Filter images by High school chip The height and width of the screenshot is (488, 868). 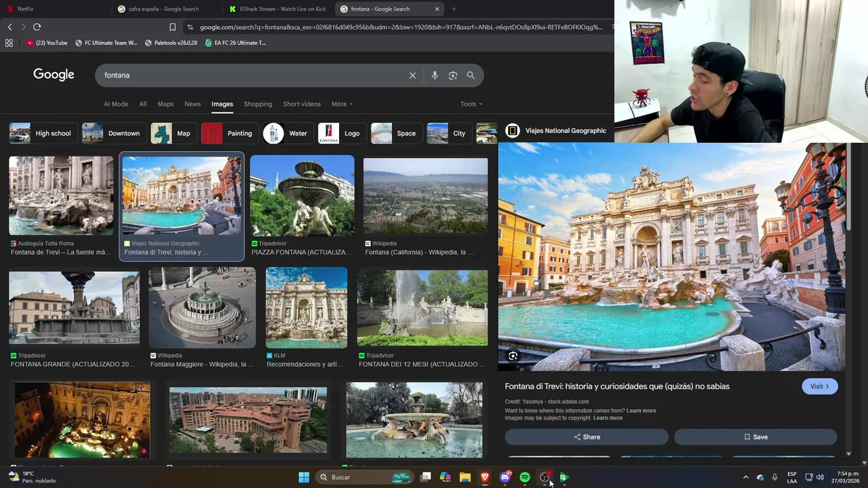(43, 134)
